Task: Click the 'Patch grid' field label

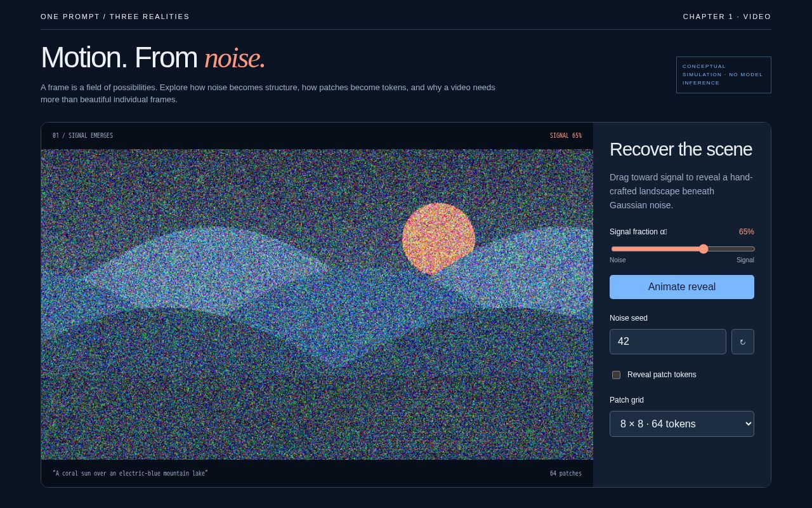Action: pyautogui.click(x=627, y=400)
